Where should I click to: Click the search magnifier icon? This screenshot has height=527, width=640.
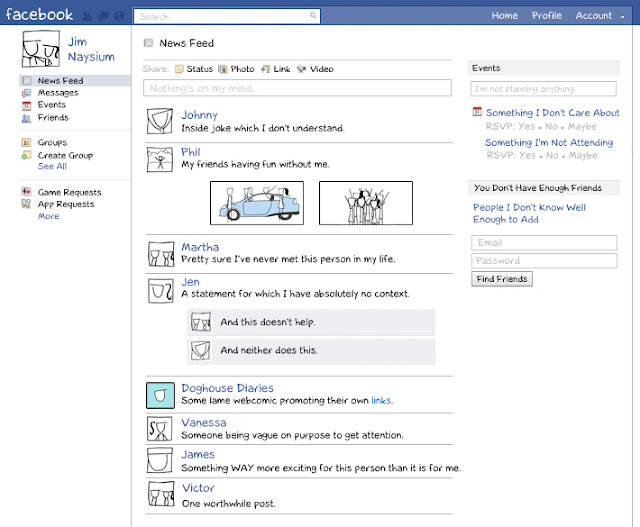pyautogui.click(x=313, y=16)
